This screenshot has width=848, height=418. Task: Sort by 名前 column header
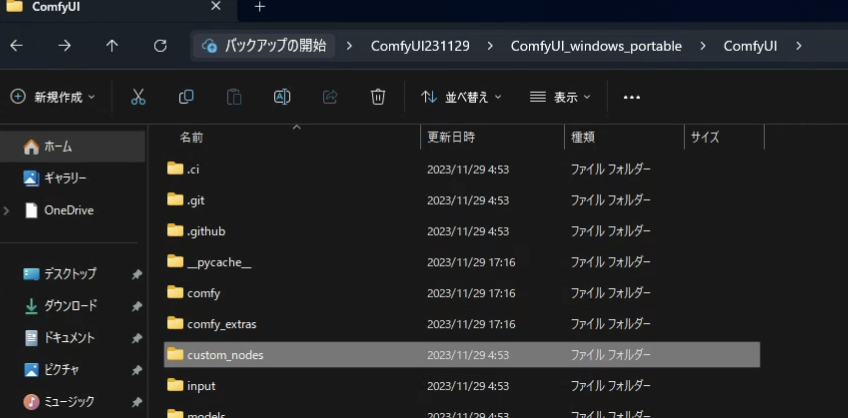[191, 138]
